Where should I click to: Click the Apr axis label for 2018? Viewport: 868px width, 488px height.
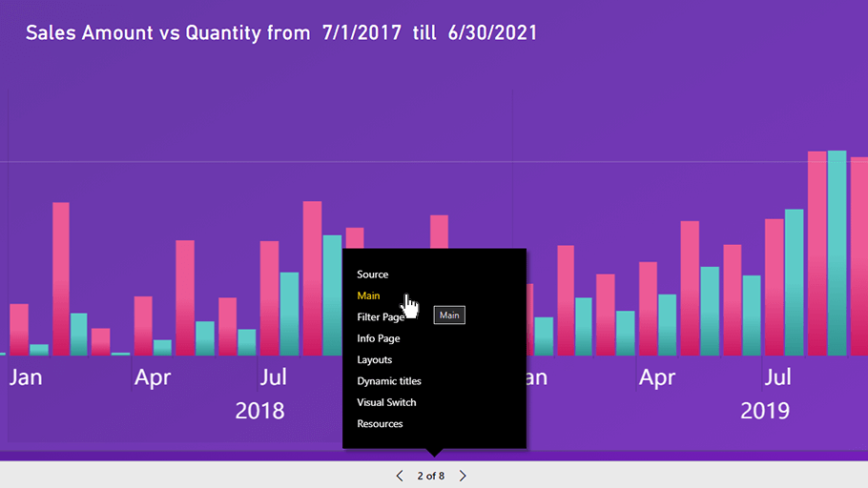(153, 377)
